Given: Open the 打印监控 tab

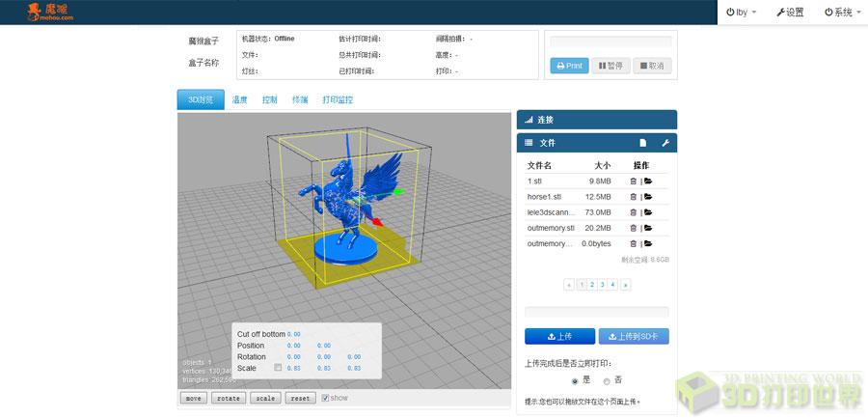Looking at the screenshot, I should tap(338, 99).
